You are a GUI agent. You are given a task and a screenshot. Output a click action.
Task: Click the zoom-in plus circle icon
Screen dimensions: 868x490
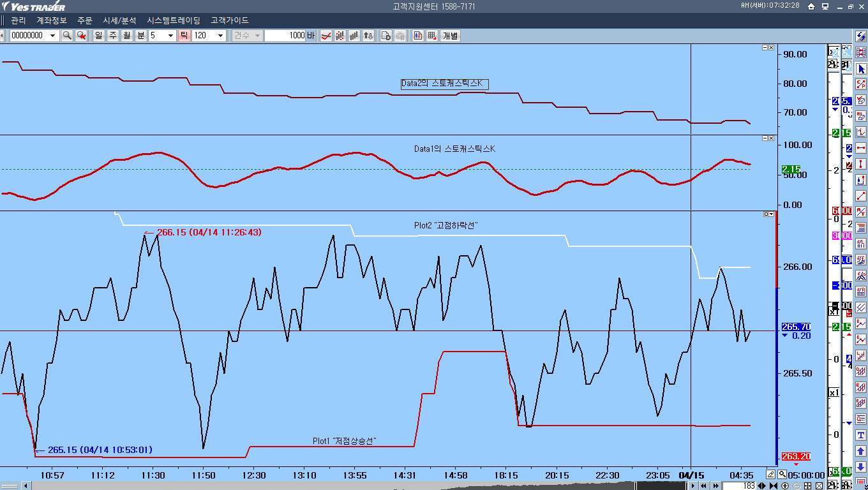(x=785, y=486)
